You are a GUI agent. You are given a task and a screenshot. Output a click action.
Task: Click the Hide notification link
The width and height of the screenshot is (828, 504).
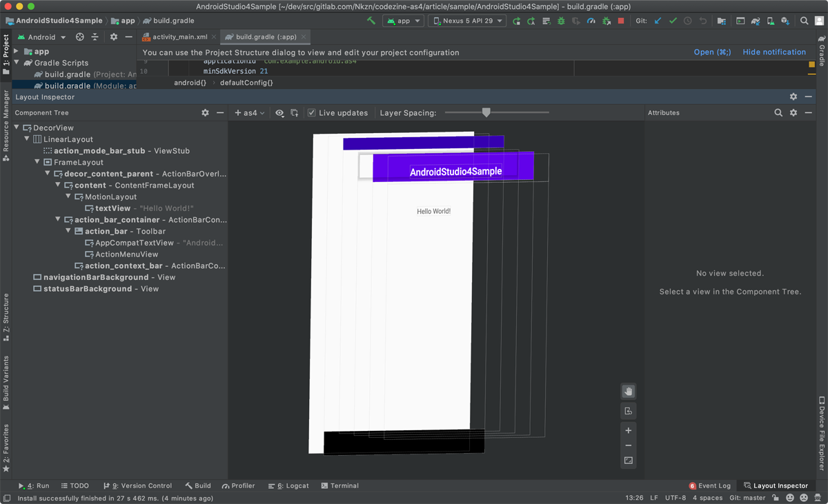[x=774, y=52]
